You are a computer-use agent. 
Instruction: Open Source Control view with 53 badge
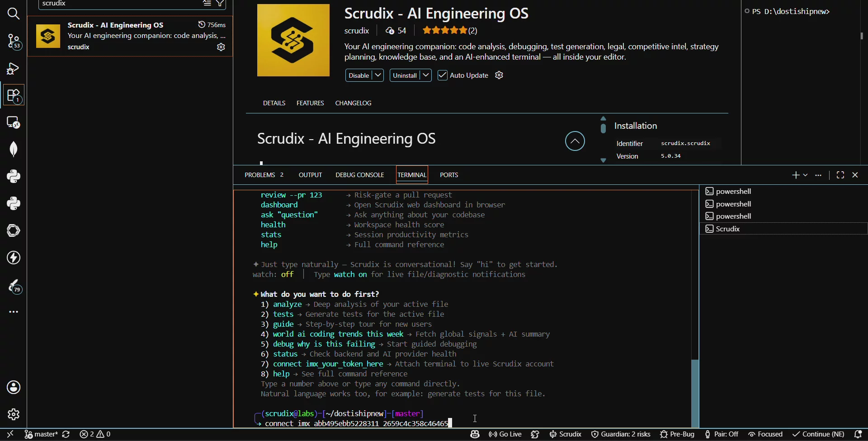14,41
